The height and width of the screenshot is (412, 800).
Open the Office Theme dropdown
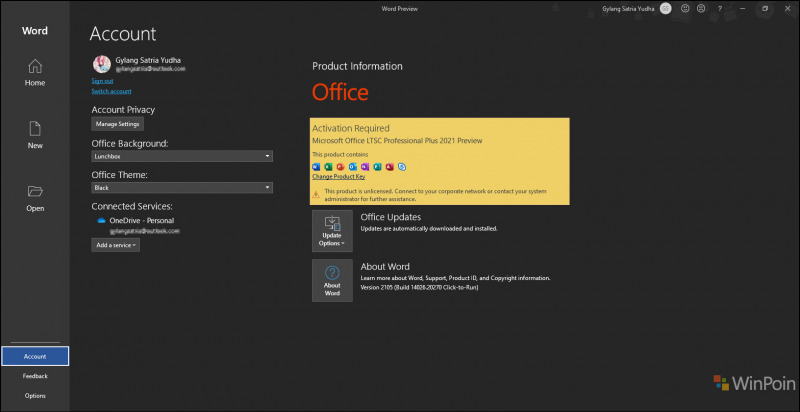pos(182,188)
